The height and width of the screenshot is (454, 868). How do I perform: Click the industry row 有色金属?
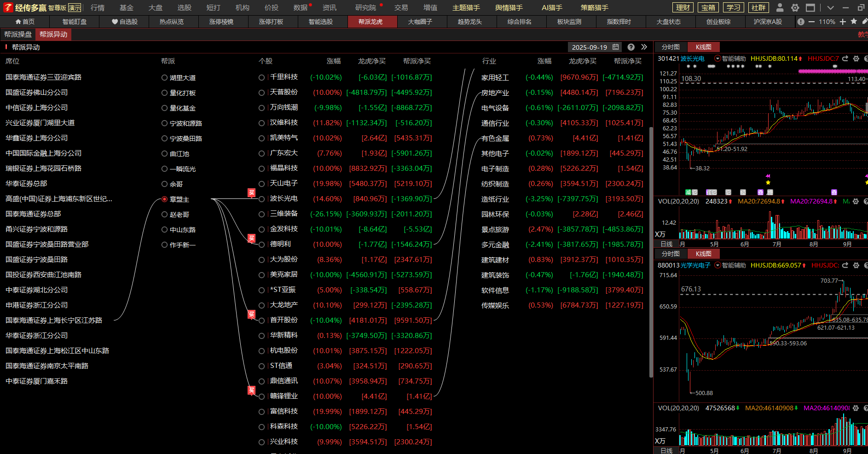pyautogui.click(x=562, y=138)
